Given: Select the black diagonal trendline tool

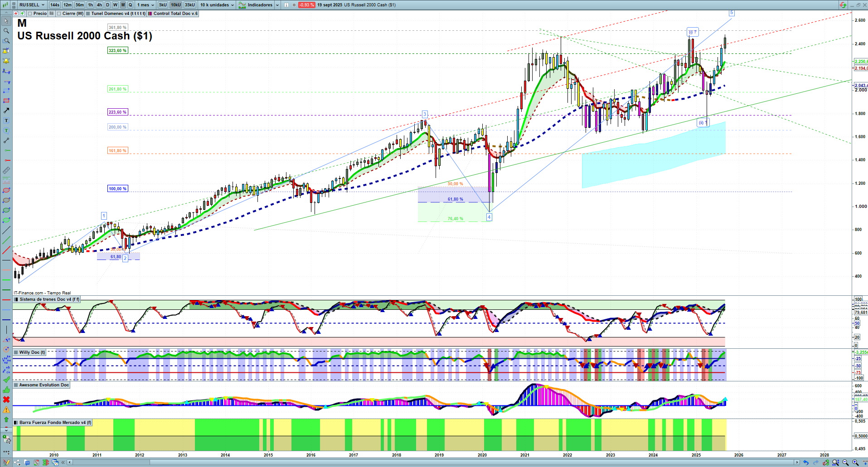Looking at the screenshot, I should [6, 230].
